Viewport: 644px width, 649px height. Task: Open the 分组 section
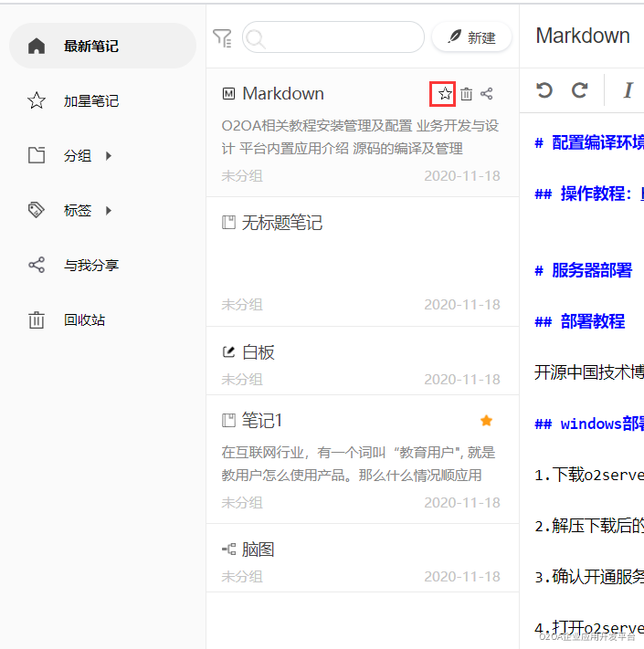point(78,155)
